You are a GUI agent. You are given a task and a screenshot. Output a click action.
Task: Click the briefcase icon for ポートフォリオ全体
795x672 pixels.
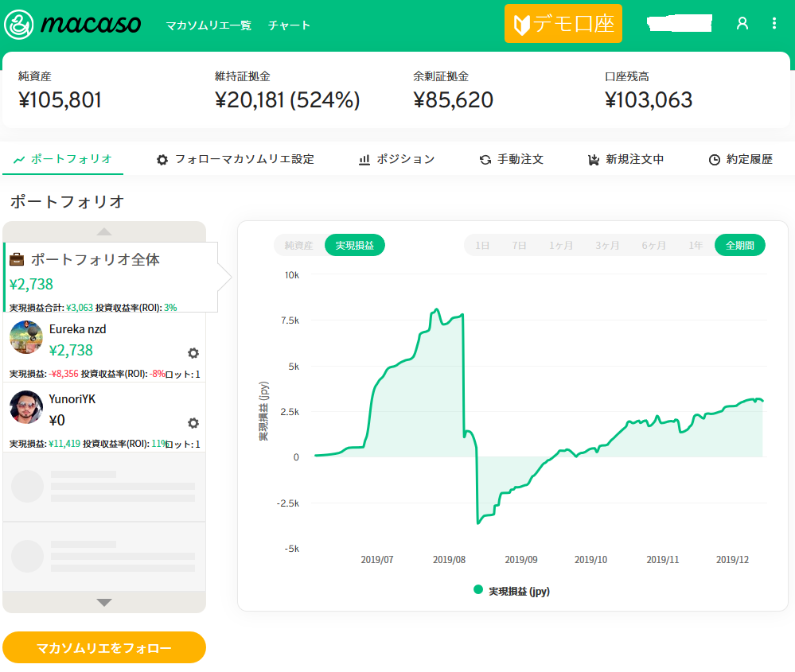pos(18,260)
